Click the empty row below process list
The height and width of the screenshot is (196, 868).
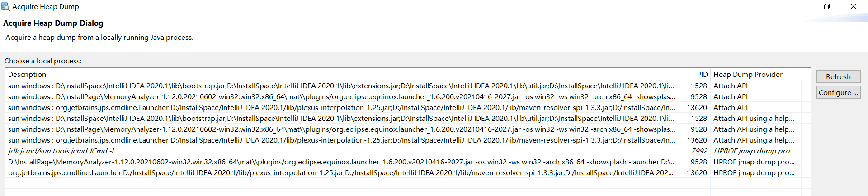pos(316,184)
